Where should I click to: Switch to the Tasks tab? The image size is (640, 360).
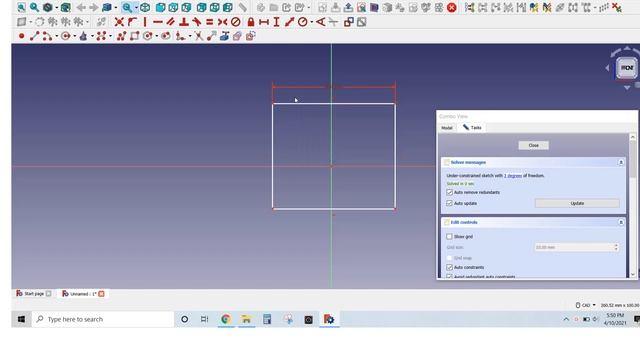coord(472,127)
